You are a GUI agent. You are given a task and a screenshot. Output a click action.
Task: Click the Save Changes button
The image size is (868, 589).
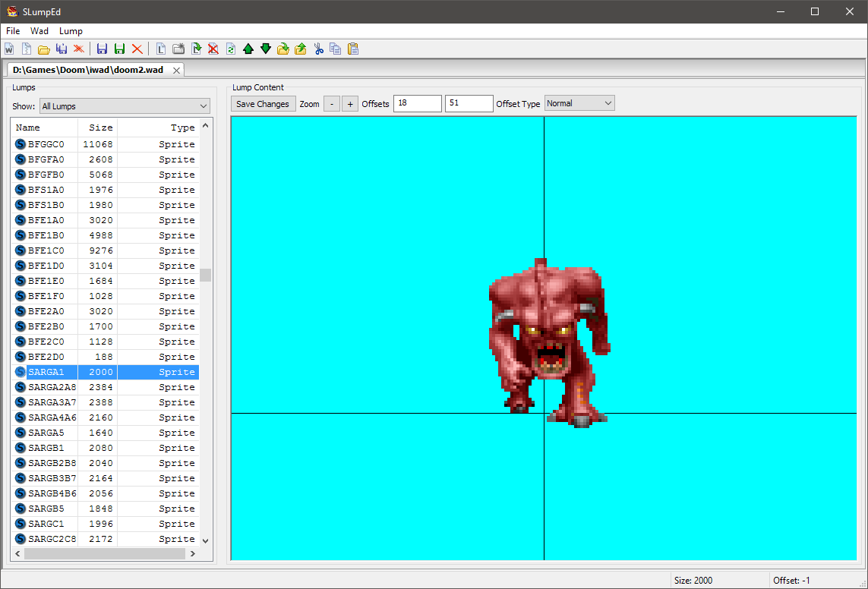pyautogui.click(x=263, y=104)
